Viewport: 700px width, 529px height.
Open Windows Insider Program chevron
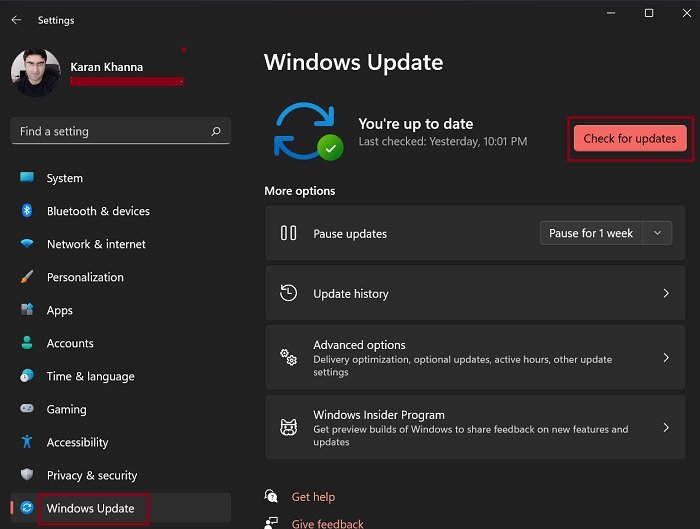point(666,427)
